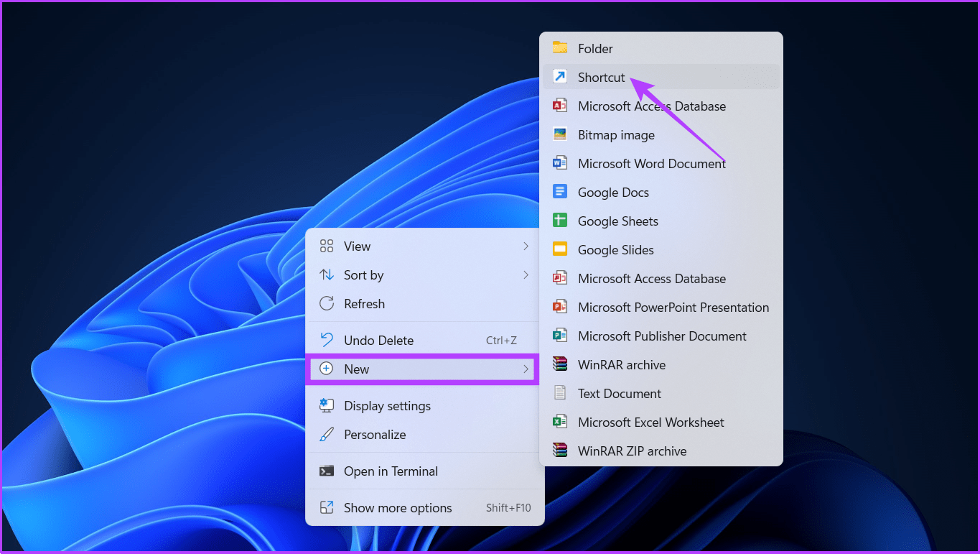Select the Google Docs icon

tap(559, 192)
